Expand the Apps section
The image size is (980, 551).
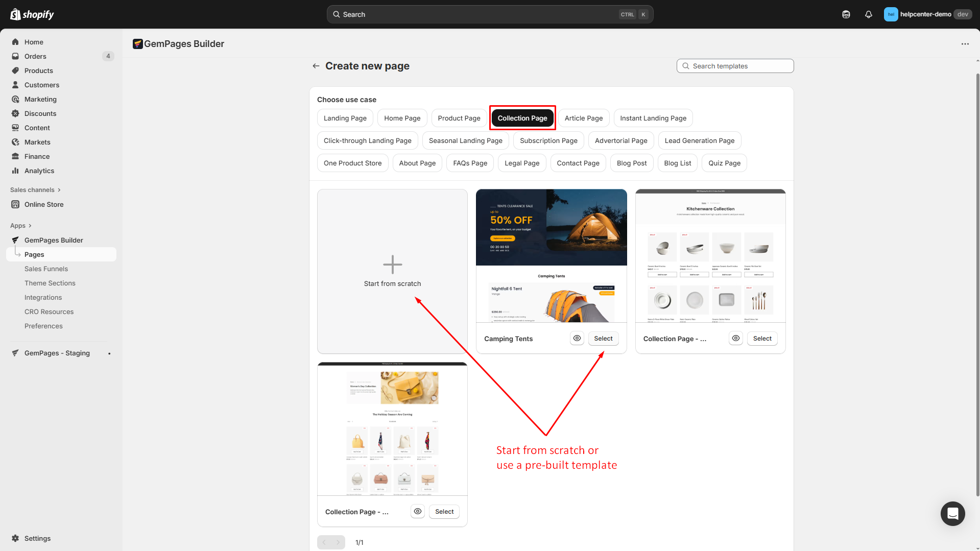[21, 226]
